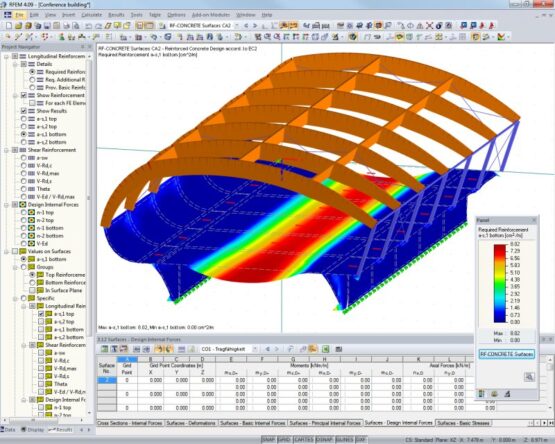The image size is (555, 444).
Task: Go to next result case arrow
Action: point(254,25)
